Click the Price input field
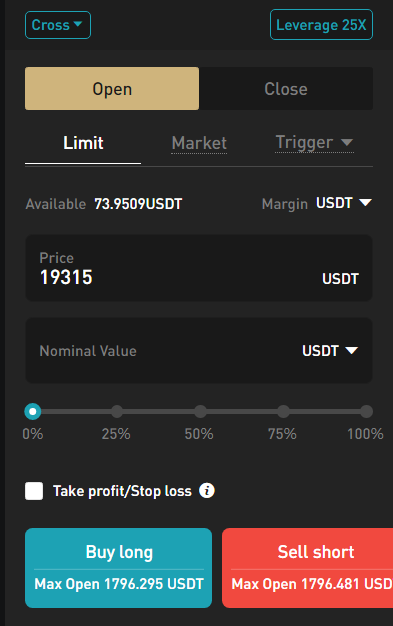The width and height of the screenshot is (393, 626). point(199,268)
